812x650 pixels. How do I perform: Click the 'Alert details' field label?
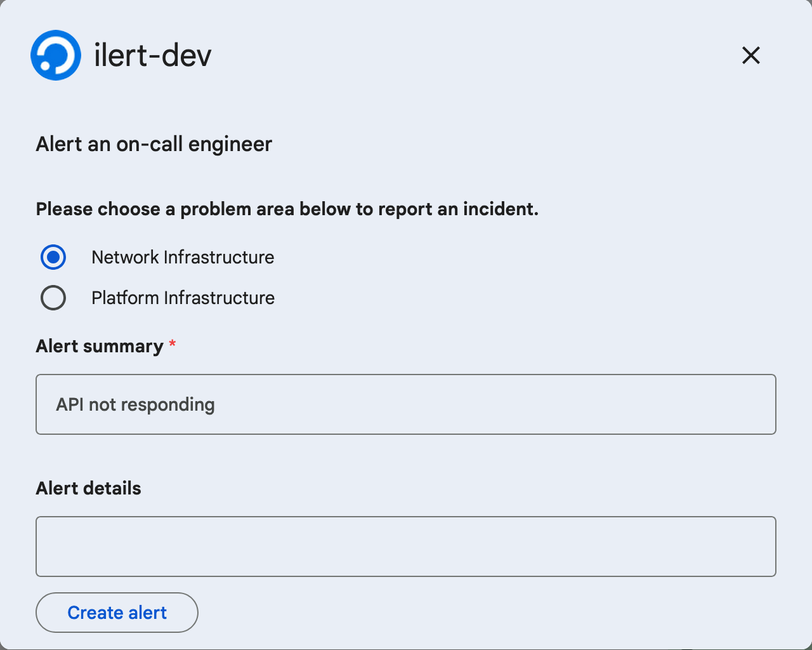point(88,488)
